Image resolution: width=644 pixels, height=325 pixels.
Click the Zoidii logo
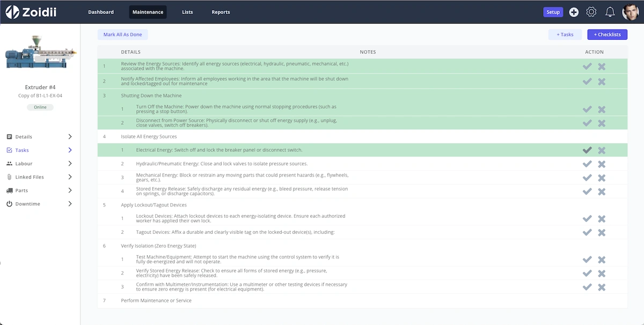[x=31, y=12]
